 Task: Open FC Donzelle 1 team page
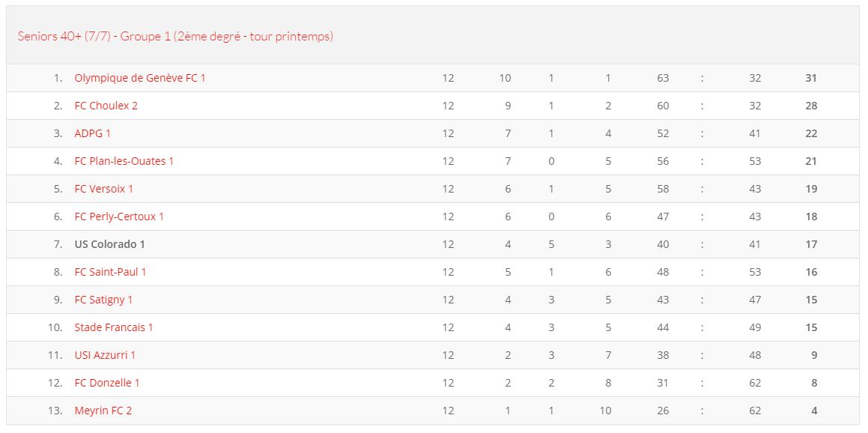(x=107, y=383)
